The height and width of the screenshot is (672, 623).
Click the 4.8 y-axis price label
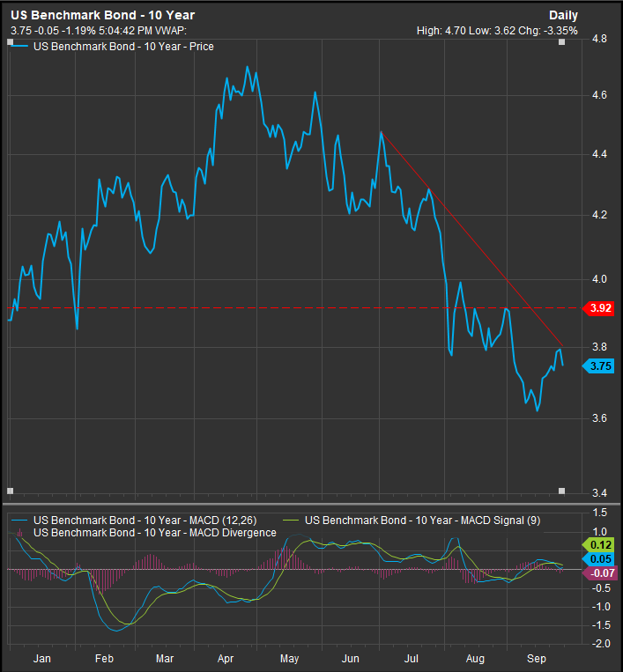tap(599, 39)
